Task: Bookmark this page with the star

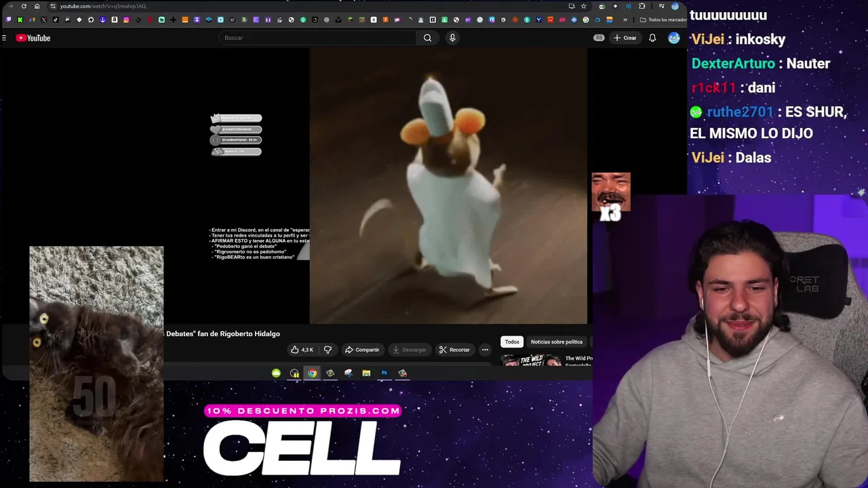Action: pyautogui.click(x=583, y=6)
